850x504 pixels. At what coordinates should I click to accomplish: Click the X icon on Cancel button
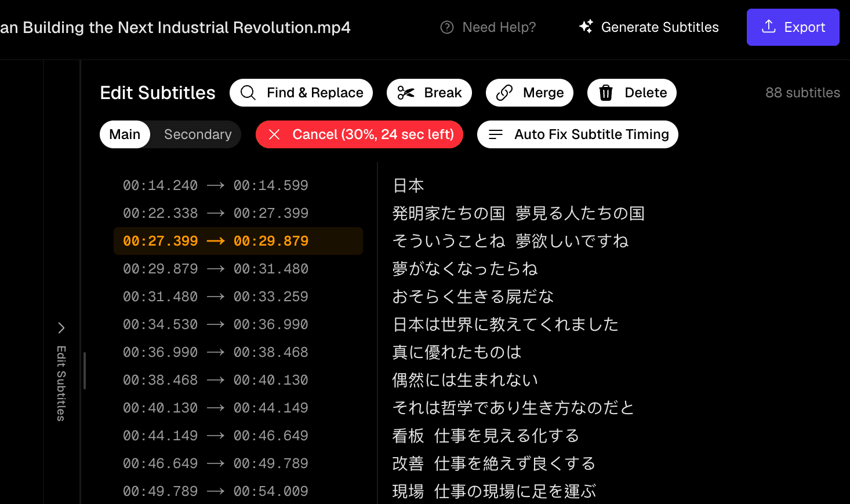[274, 134]
